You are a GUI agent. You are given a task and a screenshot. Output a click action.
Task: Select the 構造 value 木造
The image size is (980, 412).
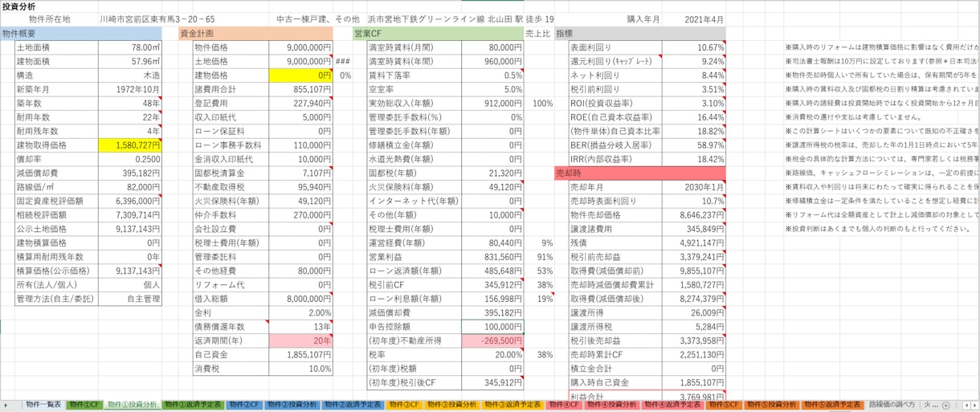129,75
